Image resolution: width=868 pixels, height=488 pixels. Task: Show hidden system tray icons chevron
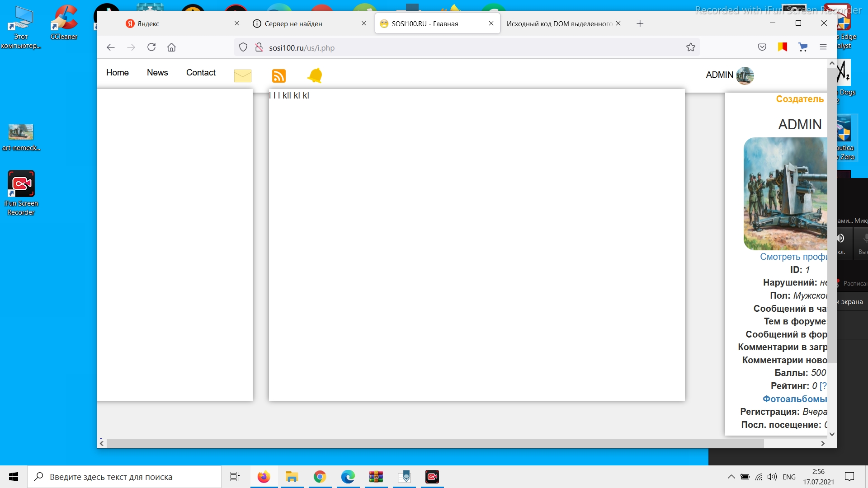pyautogui.click(x=731, y=477)
